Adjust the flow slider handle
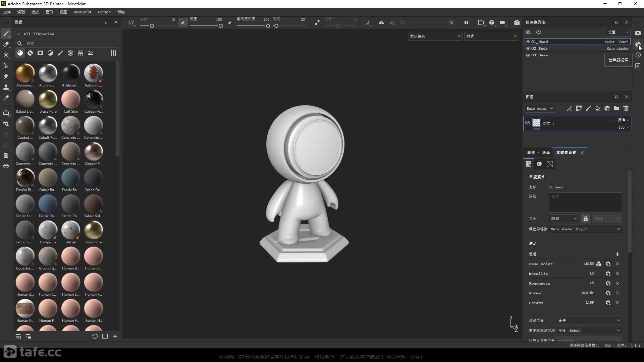 [221, 26]
